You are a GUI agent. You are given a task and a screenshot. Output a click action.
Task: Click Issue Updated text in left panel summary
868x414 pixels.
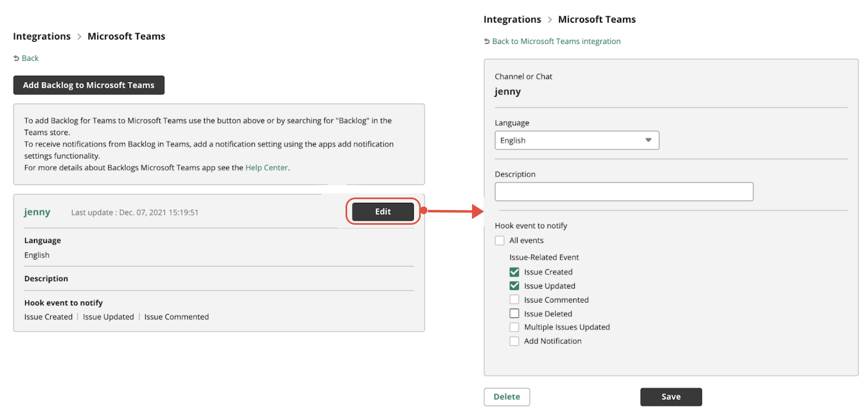(108, 317)
